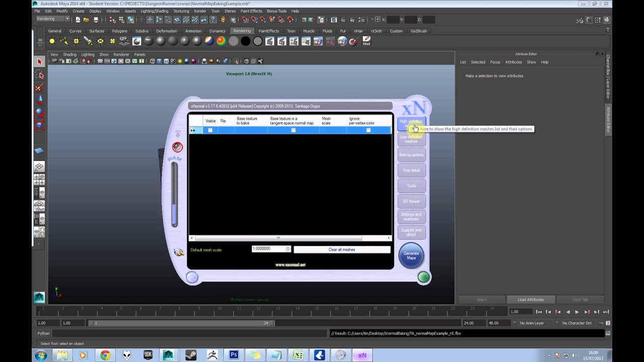Open Chrome from the Windows taskbar

(x=105, y=355)
